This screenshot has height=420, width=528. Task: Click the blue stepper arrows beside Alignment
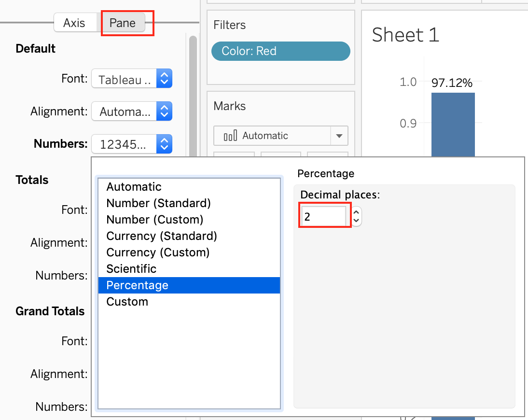click(165, 112)
